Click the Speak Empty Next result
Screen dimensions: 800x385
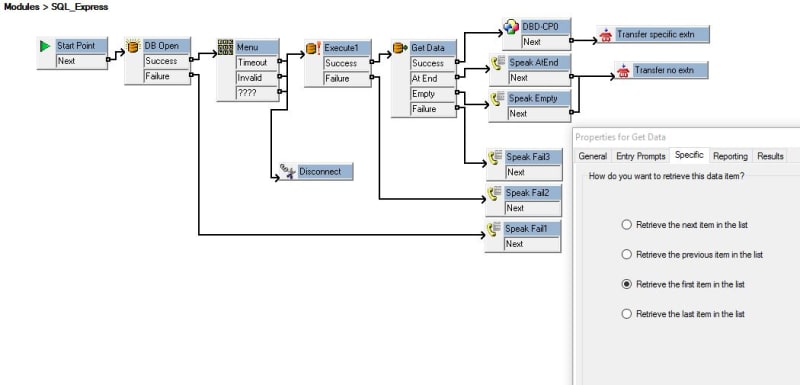point(538,114)
